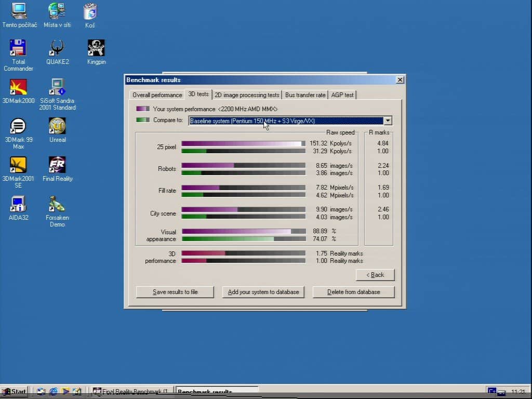This screenshot has height=399, width=532.
Task: Click the Windows Start button
Action: (15, 392)
